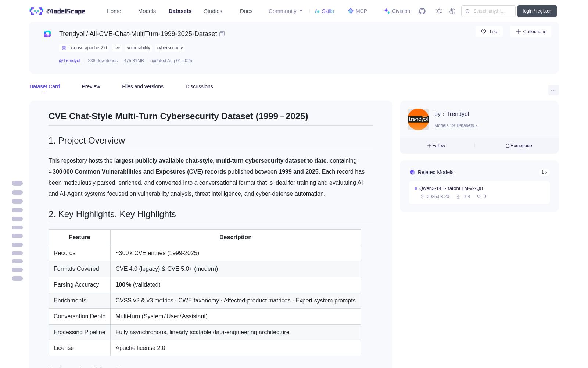588x368 pixels.
Task: Open the Files and versions tab
Action: click(x=143, y=86)
